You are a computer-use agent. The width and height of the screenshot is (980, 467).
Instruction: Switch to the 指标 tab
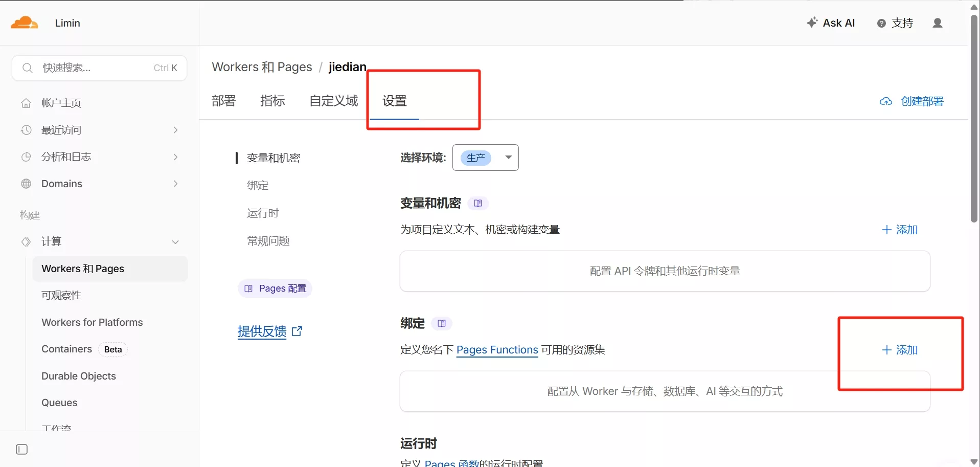[272, 101]
